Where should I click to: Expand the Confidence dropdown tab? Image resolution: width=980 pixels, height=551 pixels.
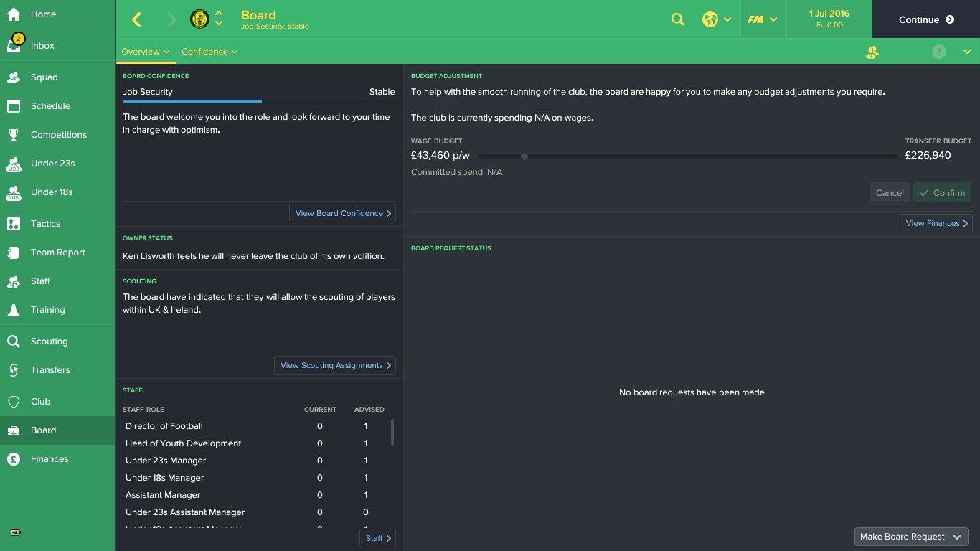pos(209,52)
